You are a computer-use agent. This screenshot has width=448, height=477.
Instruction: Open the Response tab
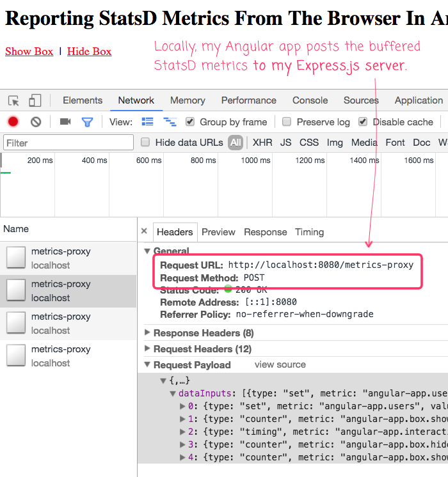[x=265, y=232]
